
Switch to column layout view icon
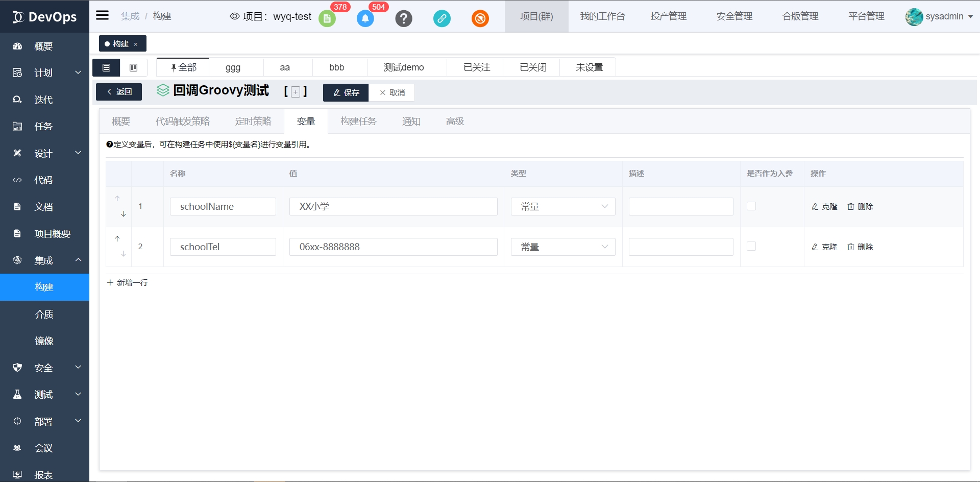[x=133, y=67]
